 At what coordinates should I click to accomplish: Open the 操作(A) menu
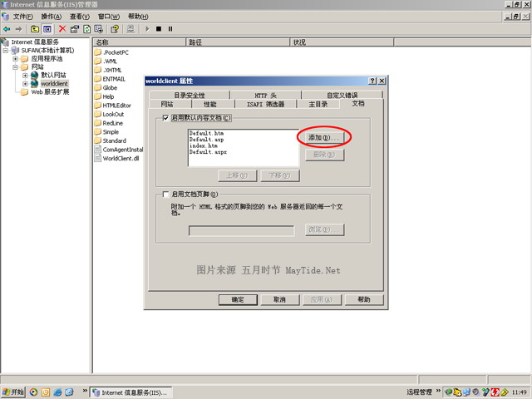tap(51, 17)
